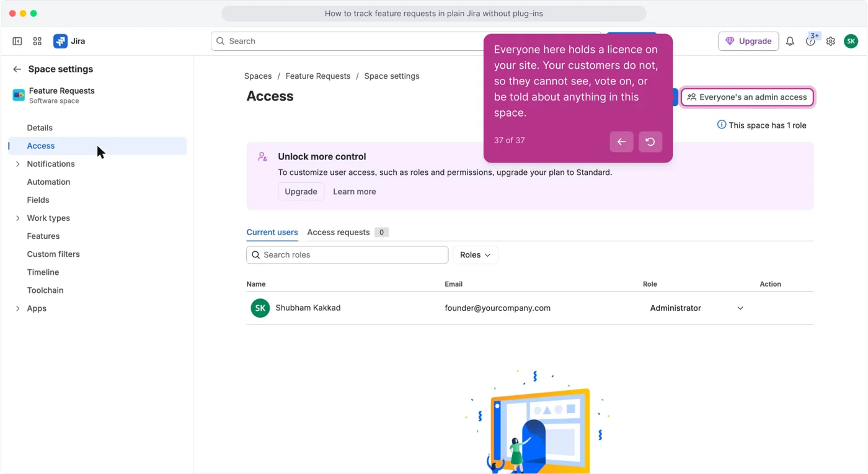
Task: Click the Jira logo
Action: (x=69, y=42)
